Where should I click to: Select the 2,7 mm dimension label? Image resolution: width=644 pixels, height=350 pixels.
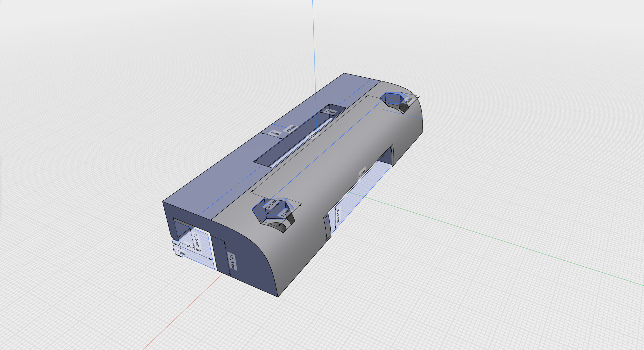click(x=178, y=252)
